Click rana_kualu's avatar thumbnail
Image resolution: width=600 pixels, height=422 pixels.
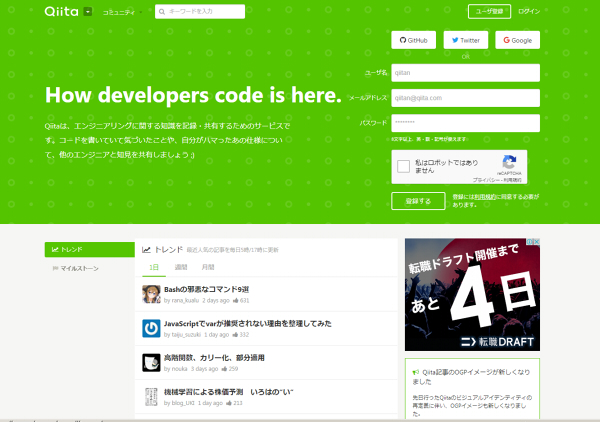[151, 294]
